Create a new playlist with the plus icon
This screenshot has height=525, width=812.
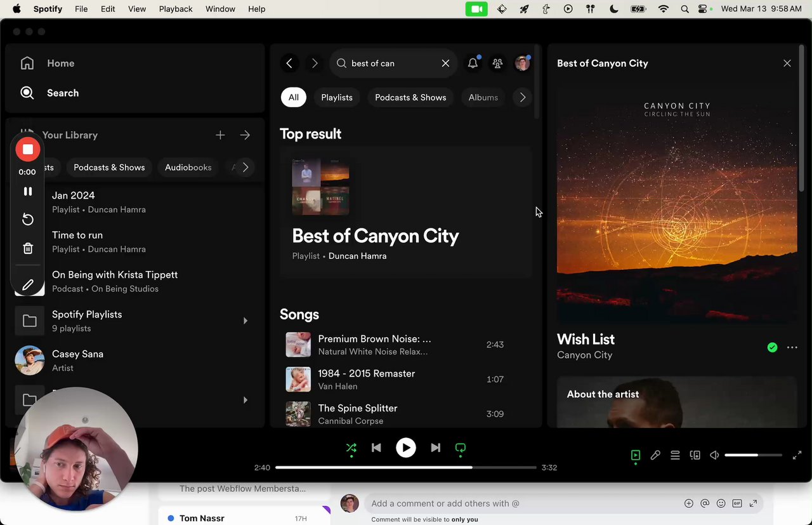(220, 135)
